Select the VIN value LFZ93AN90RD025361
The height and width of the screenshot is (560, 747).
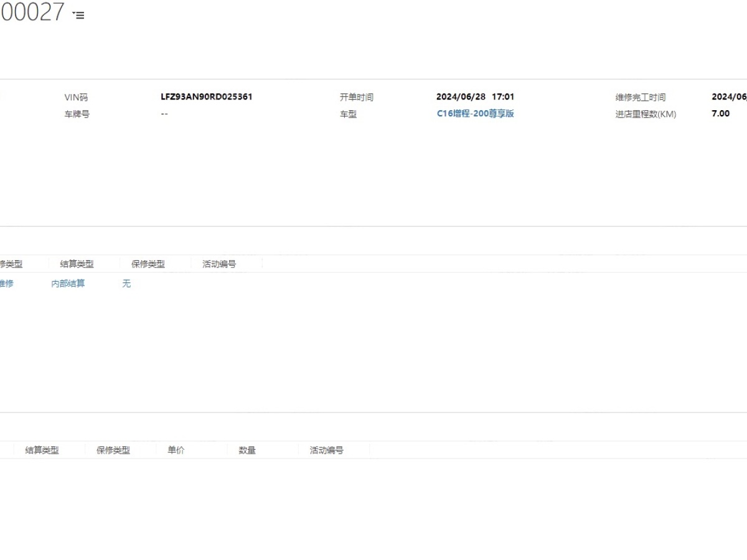(206, 97)
